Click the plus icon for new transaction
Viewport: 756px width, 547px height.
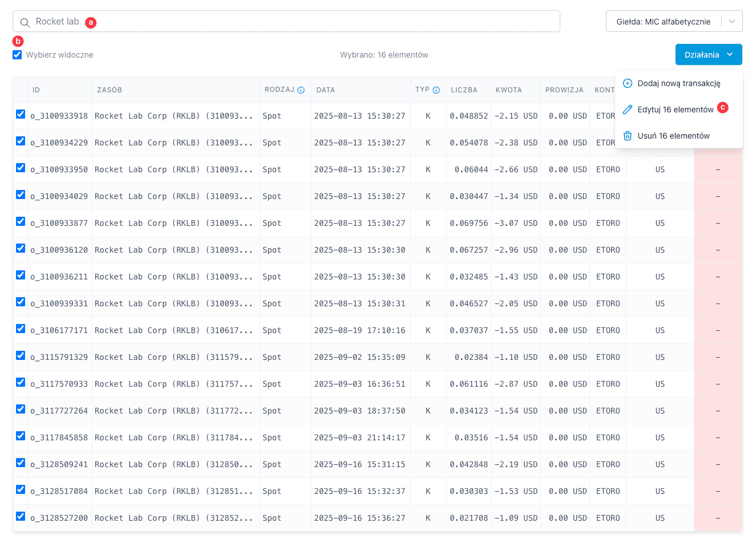(x=627, y=83)
